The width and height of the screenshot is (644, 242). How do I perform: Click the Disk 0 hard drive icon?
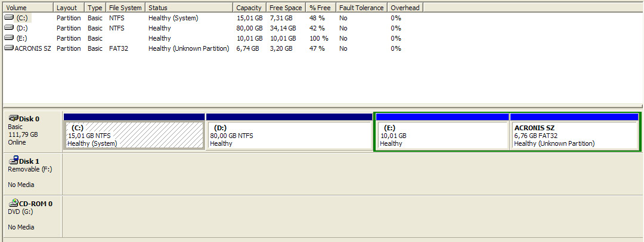[14, 118]
